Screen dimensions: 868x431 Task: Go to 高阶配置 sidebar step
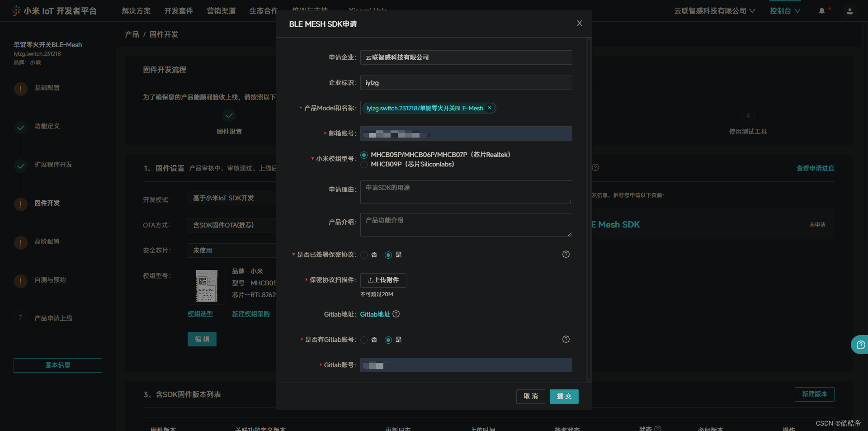click(47, 242)
